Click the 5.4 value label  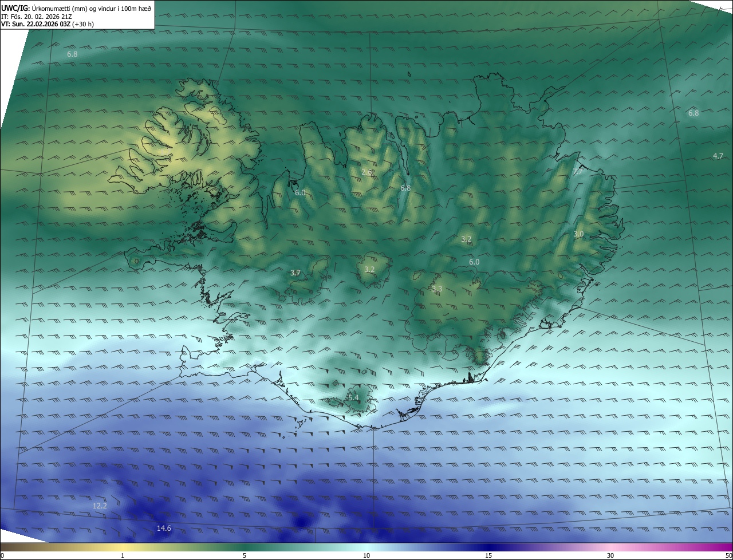coord(353,397)
